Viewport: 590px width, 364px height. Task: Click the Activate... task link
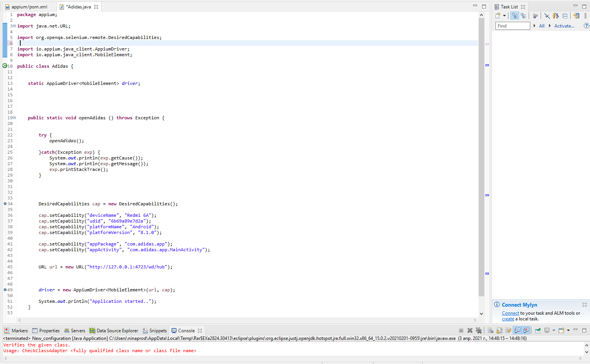[x=564, y=26]
